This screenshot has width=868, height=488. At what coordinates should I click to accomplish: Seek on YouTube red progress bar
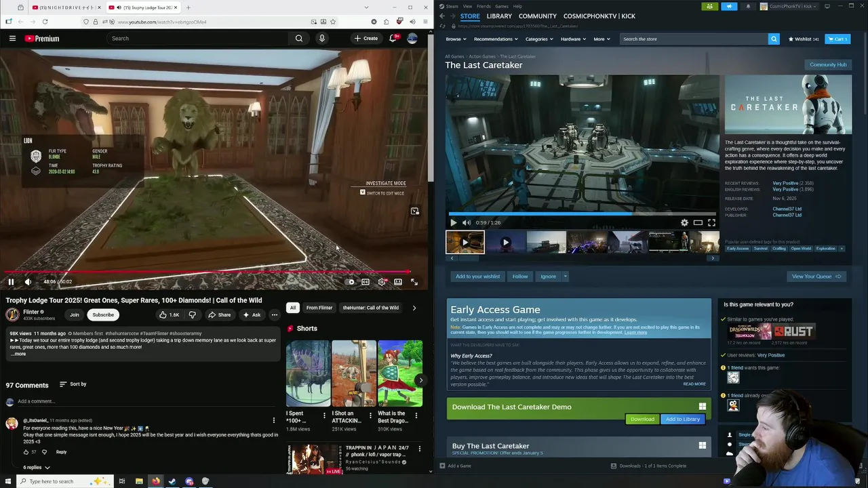(x=205, y=272)
